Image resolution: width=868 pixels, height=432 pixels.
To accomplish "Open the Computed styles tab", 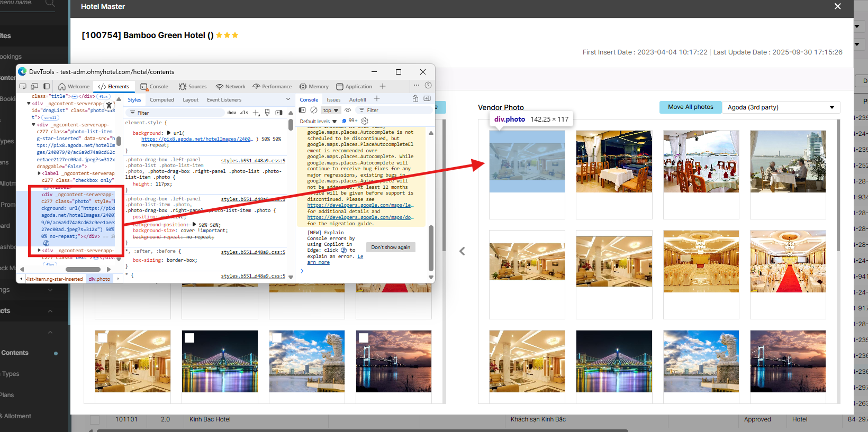I will (x=161, y=100).
